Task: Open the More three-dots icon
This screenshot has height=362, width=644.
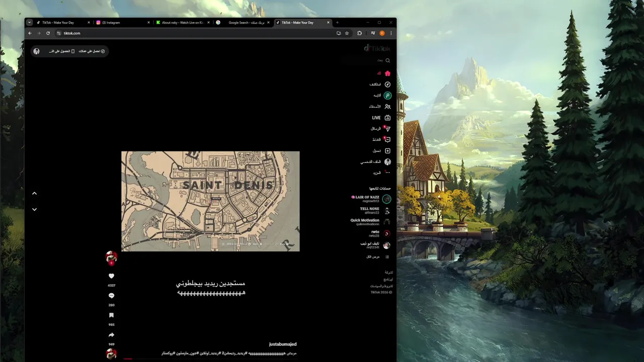Action: (387, 173)
